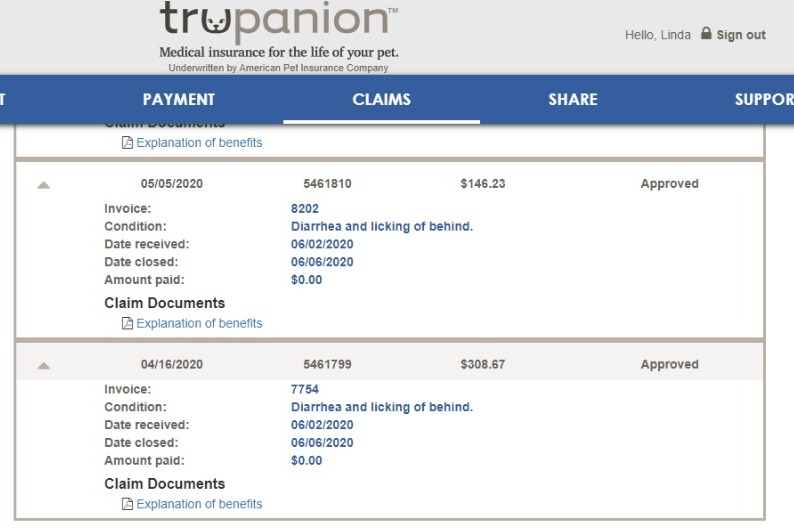Click PDF icon in claim 5461799 documents

click(128, 504)
